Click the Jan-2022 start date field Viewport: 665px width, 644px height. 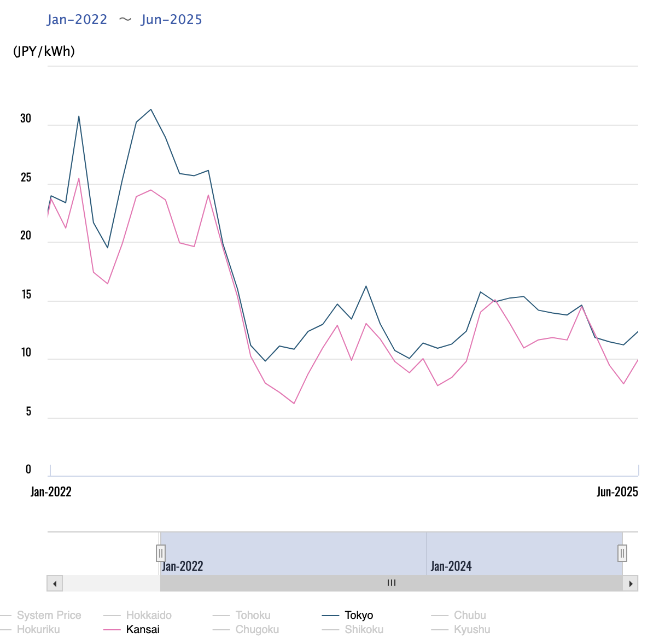[x=77, y=20]
